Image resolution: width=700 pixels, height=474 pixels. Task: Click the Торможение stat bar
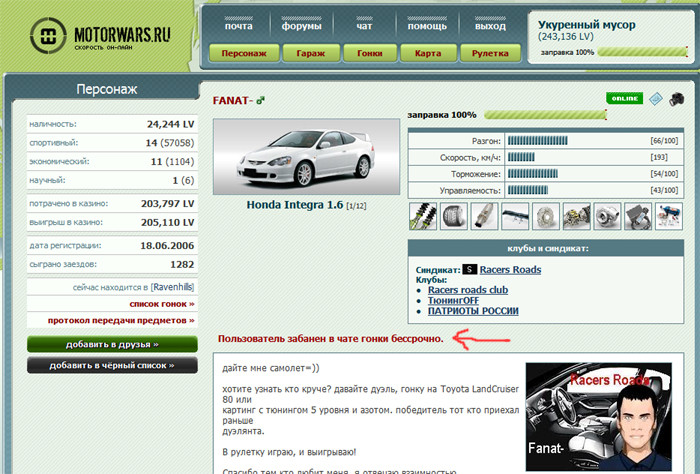point(533,174)
